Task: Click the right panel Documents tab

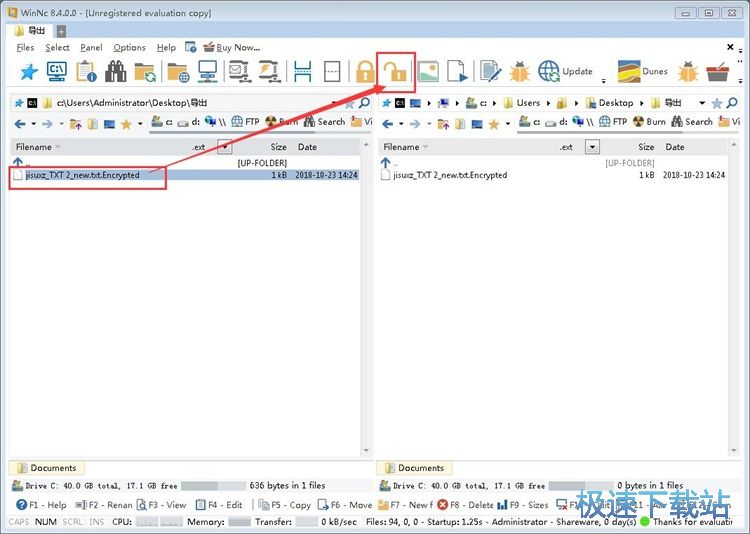Action: click(415, 468)
